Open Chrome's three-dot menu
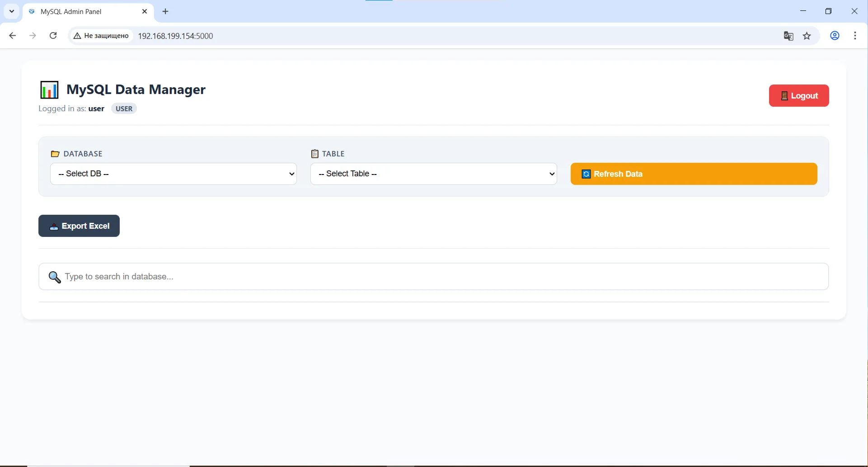The height and width of the screenshot is (467, 868). 855,36
